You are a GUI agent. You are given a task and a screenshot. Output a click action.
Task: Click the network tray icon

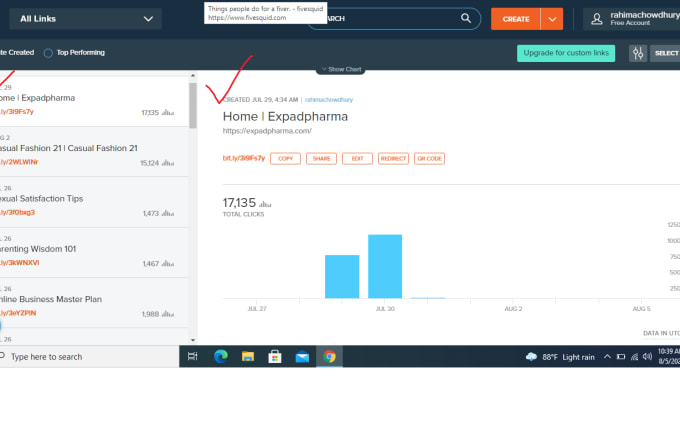634,357
